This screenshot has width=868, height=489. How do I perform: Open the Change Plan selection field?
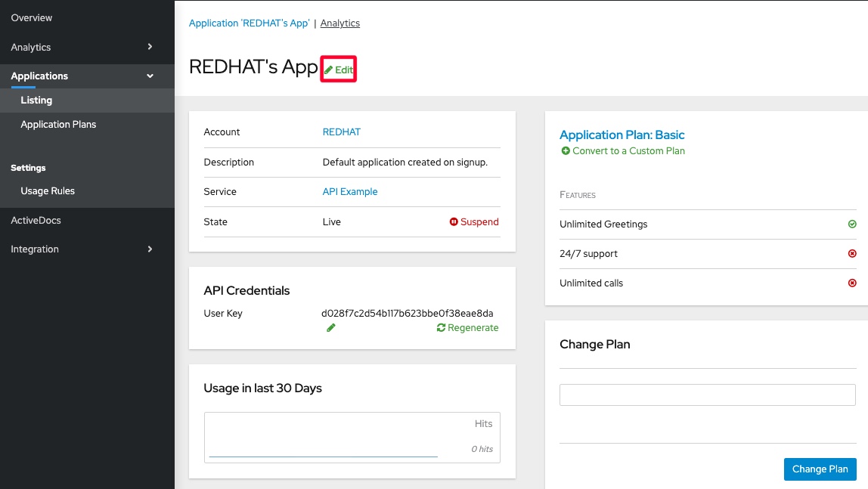(x=707, y=395)
